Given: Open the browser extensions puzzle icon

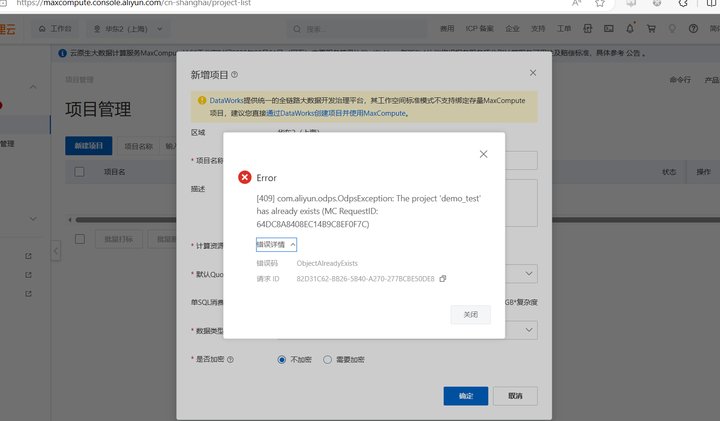Looking at the screenshot, I should pos(683,3).
